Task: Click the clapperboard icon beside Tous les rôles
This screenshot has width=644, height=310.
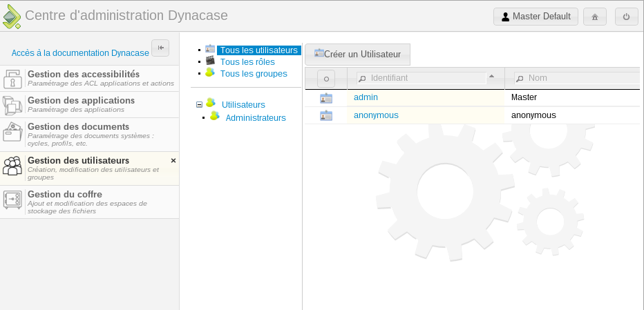Action: pyautogui.click(x=210, y=61)
